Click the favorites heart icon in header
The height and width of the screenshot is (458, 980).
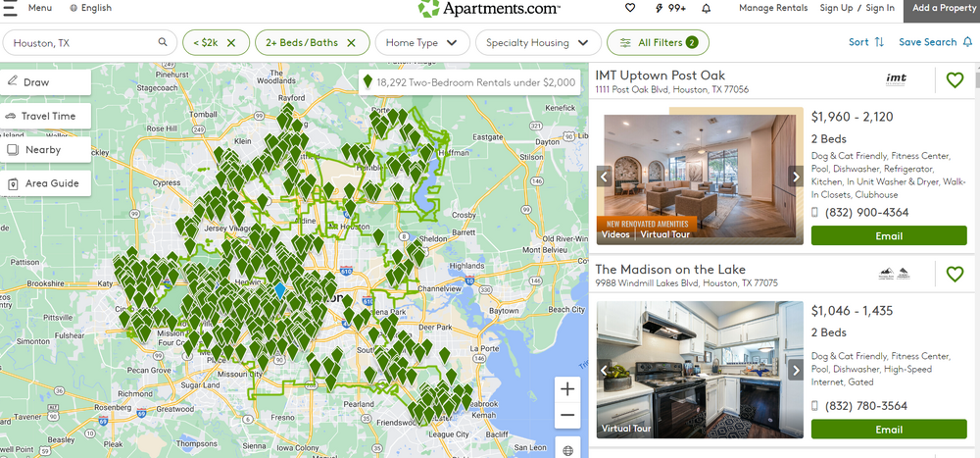click(630, 8)
